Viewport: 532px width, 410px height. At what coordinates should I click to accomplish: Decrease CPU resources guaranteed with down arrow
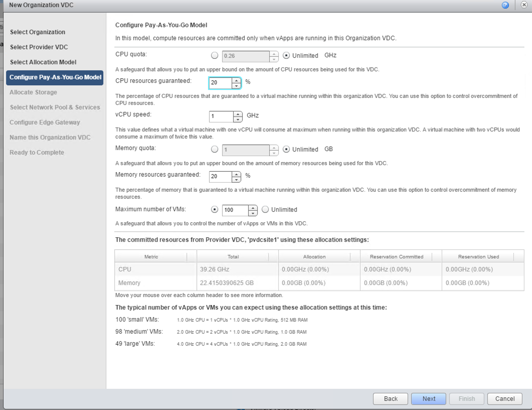(236, 86)
